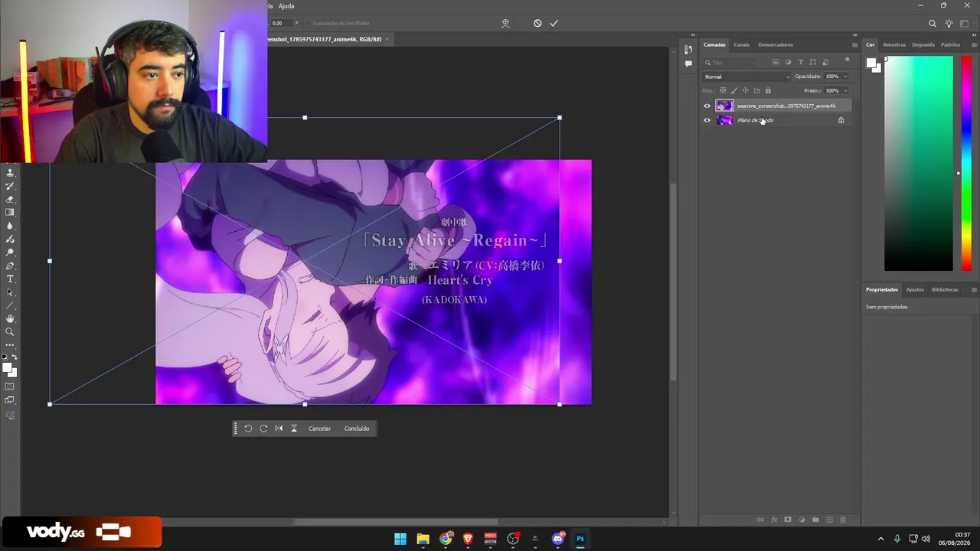980x551 pixels.
Task: Toggle the pixel layers filter
Action: click(776, 62)
